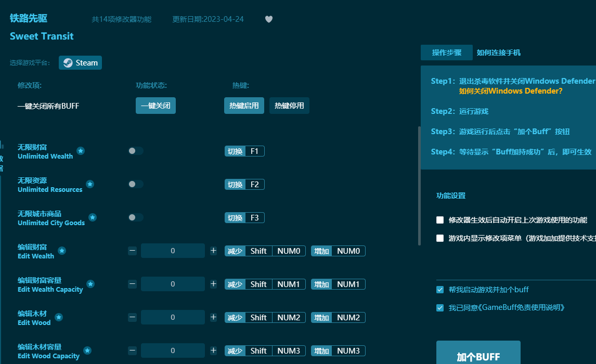The width and height of the screenshot is (596, 364).
Task: Click the 功能设置 heading
Action: (x=451, y=196)
